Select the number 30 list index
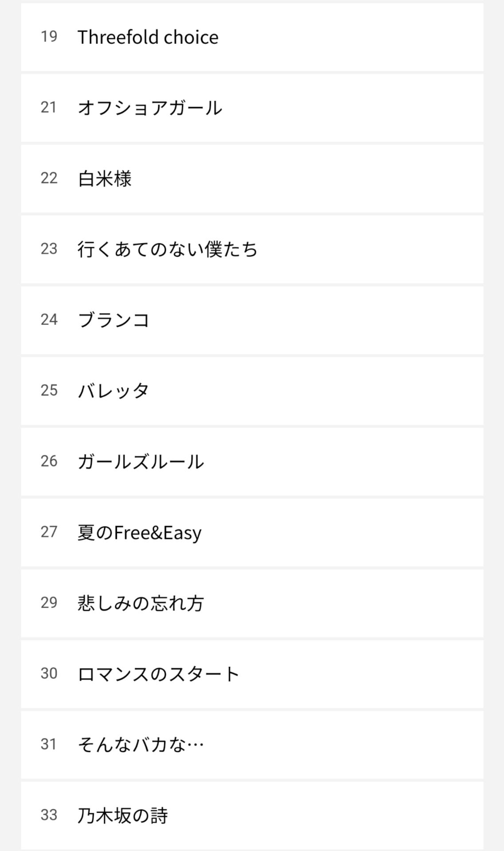The image size is (504, 851). 49,674
